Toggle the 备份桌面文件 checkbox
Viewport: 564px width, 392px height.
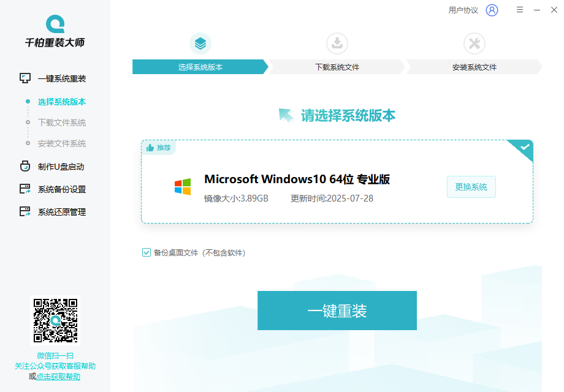tap(147, 252)
